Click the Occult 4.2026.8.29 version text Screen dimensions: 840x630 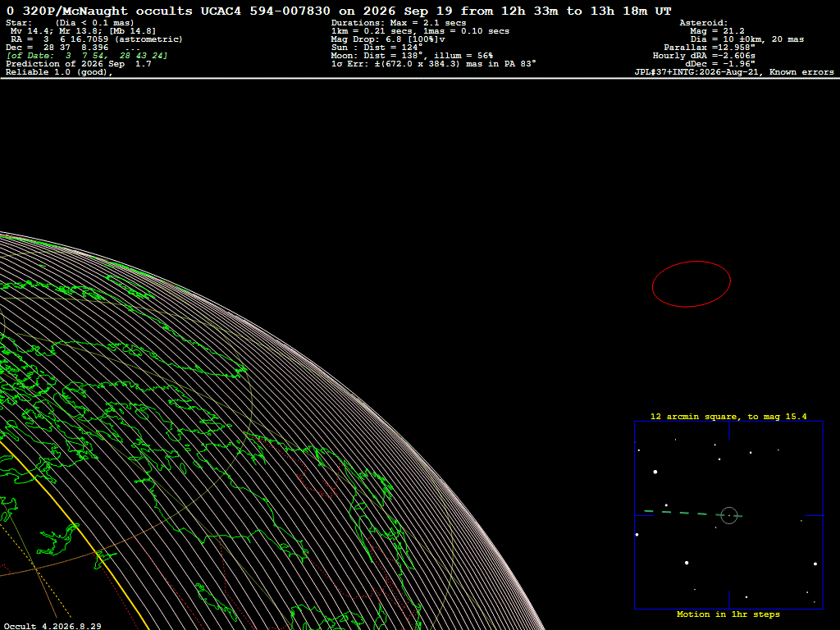[52, 626]
